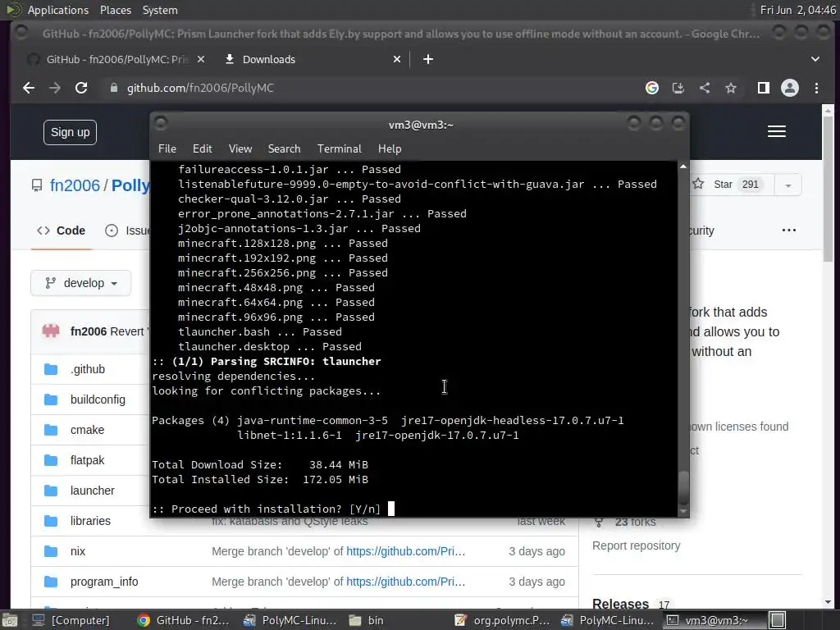The height and width of the screenshot is (630, 840).
Task: Share this page using the share icon
Action: coord(705,88)
